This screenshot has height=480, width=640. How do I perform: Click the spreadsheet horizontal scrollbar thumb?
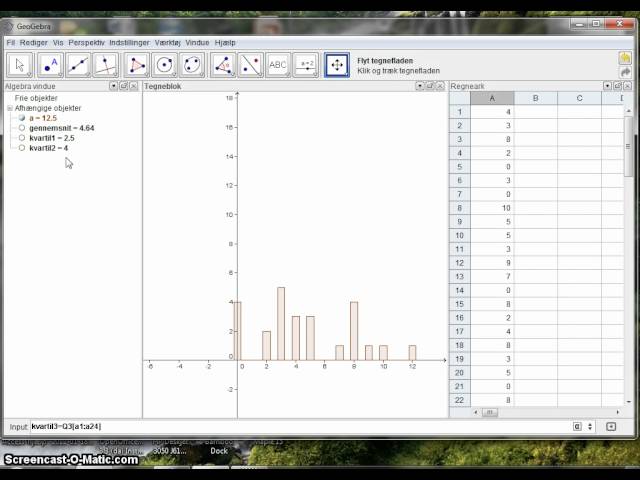click(x=489, y=412)
